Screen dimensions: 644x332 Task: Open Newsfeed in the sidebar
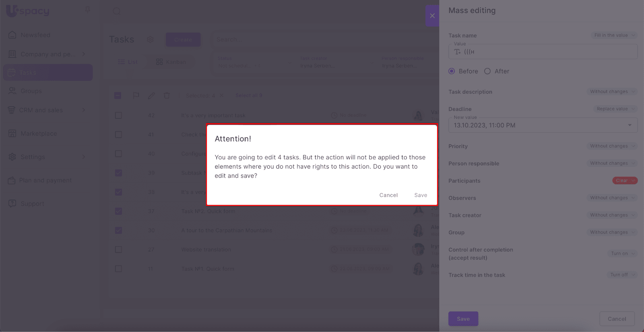click(35, 35)
